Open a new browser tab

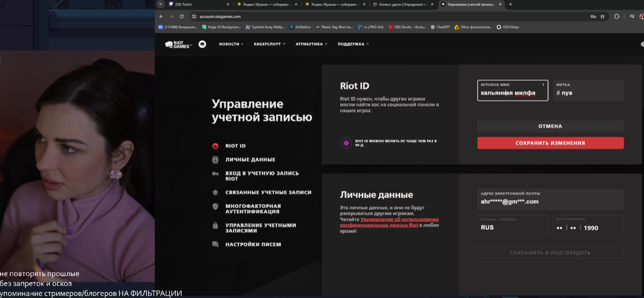[x=510, y=4]
